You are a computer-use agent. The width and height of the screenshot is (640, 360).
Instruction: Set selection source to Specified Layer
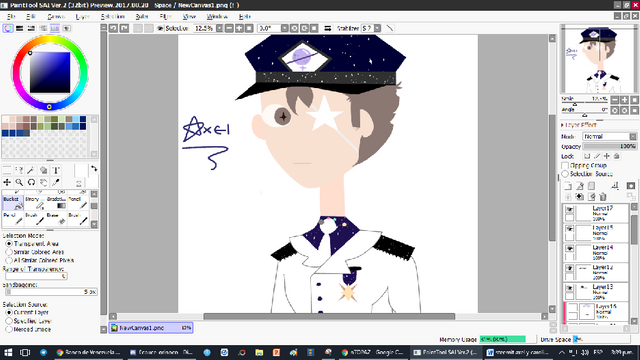(9, 321)
